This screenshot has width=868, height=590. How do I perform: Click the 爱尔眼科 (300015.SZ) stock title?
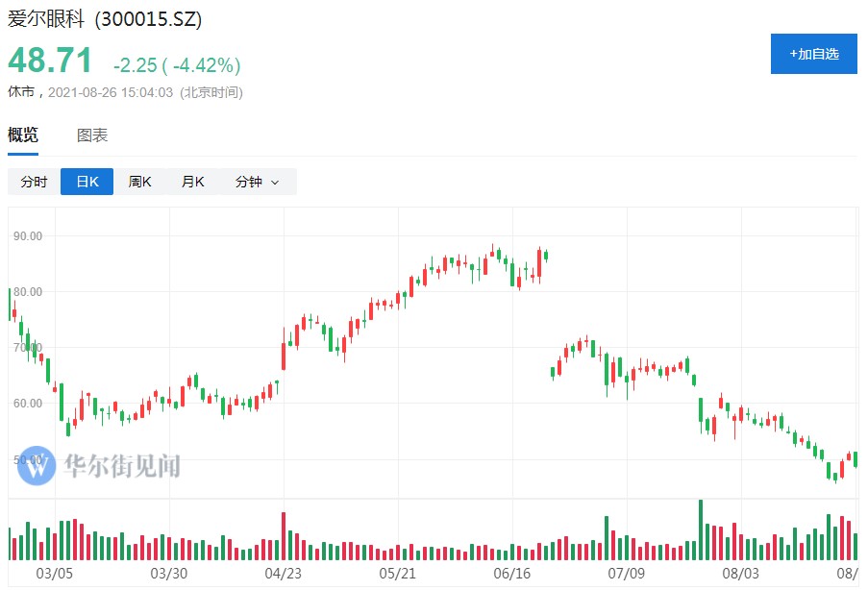(105, 19)
